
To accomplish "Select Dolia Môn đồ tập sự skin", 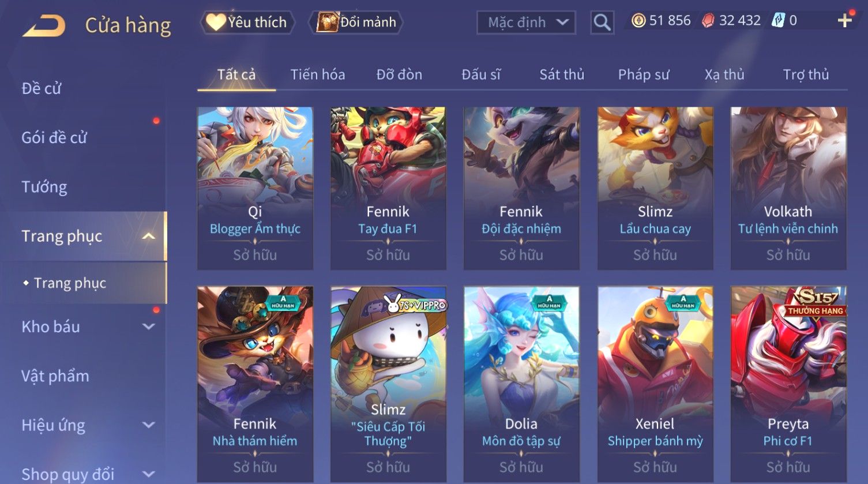I will 521,384.
